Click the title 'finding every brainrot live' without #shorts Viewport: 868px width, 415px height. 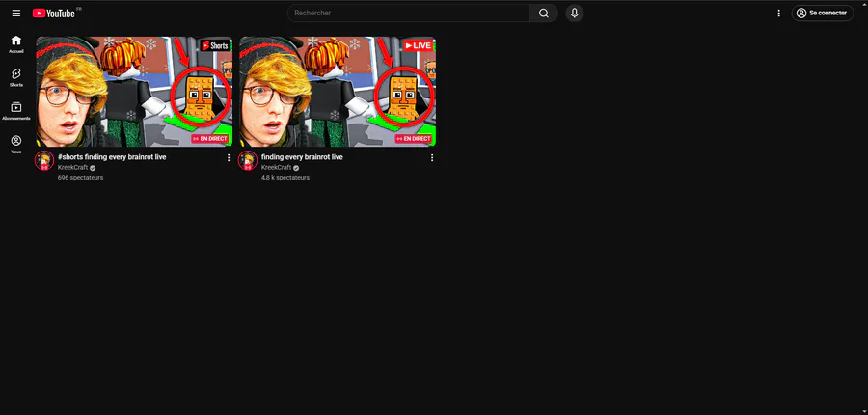tap(302, 157)
